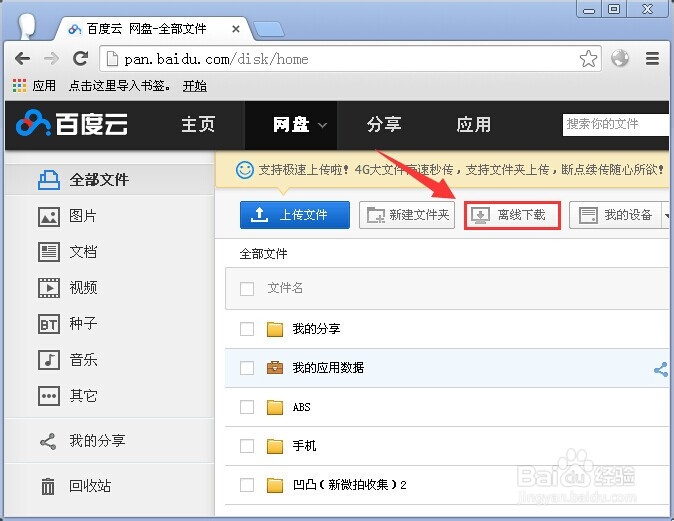Open the Chrome hamburger menu

(653, 58)
